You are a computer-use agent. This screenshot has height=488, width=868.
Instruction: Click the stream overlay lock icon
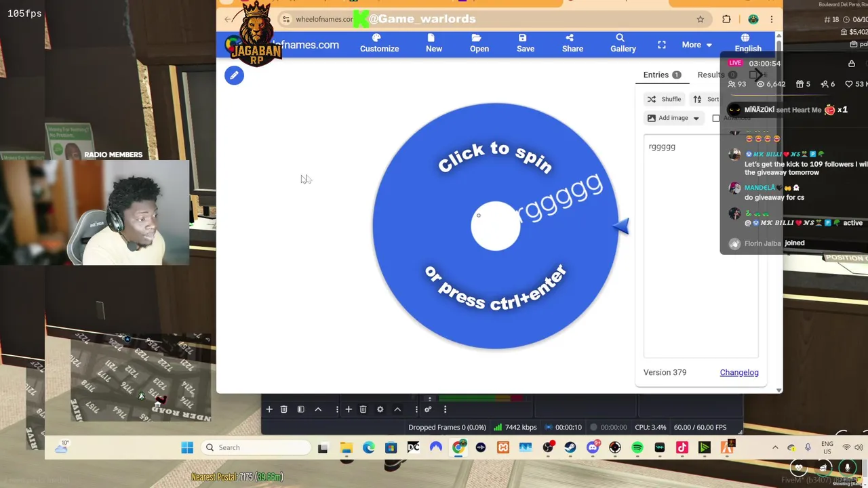tap(852, 64)
